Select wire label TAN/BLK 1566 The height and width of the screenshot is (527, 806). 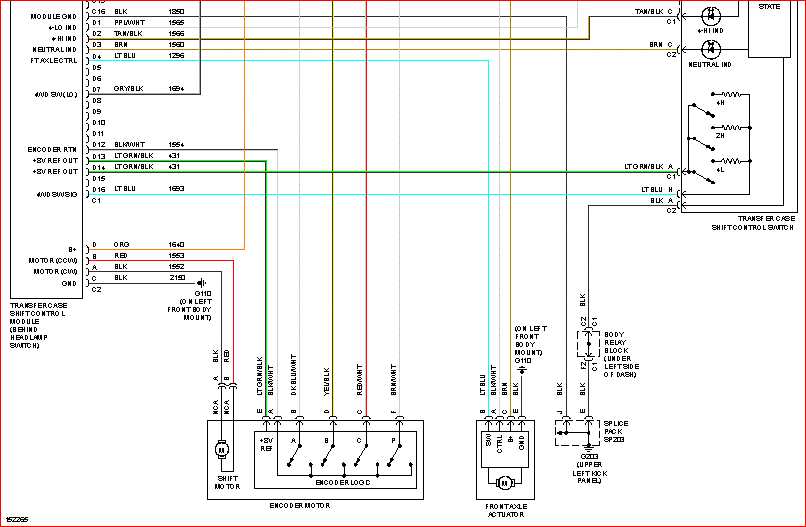(x=149, y=33)
